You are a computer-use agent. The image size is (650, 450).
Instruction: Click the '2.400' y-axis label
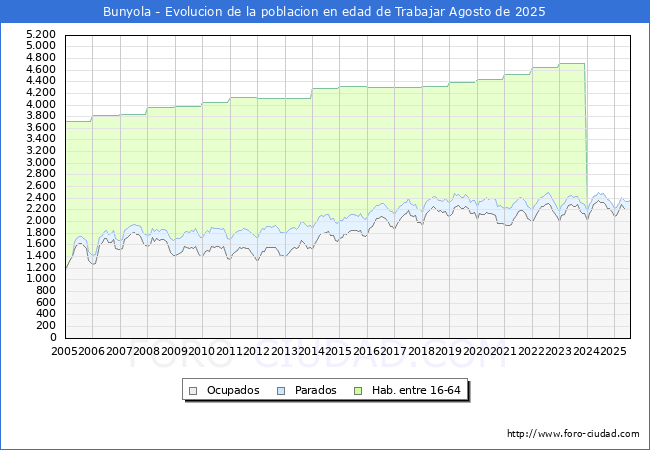click(x=41, y=197)
